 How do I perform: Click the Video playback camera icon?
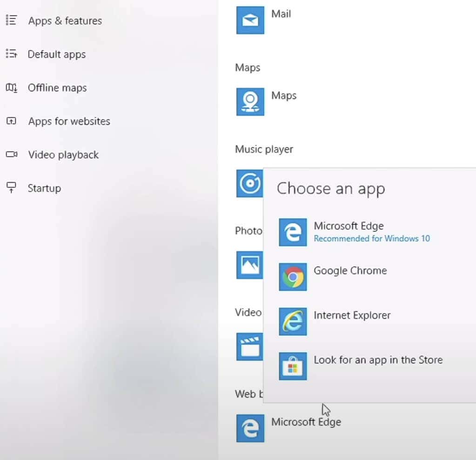[x=12, y=154]
